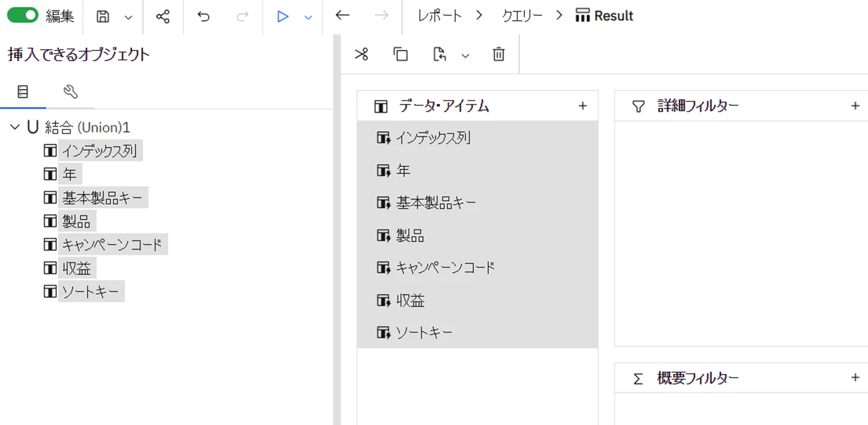Select インデックス列 in the insertable objects tree
The image size is (868, 425).
(100, 151)
